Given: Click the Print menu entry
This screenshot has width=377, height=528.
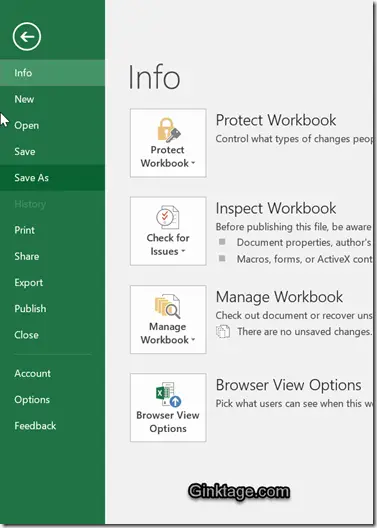Looking at the screenshot, I should [x=52, y=230].
